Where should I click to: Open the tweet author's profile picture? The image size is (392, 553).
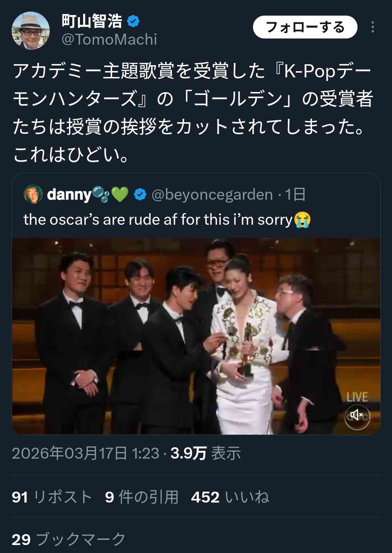click(30, 31)
